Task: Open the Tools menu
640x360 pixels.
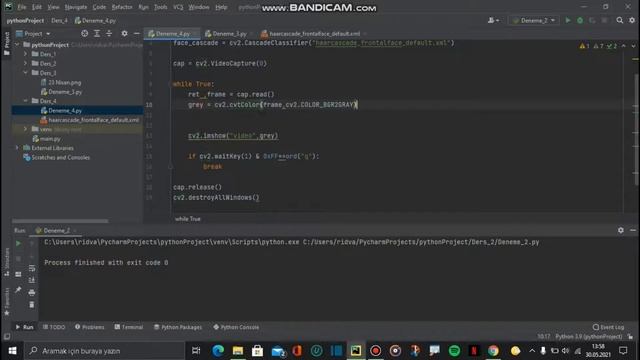Action: click(160, 7)
